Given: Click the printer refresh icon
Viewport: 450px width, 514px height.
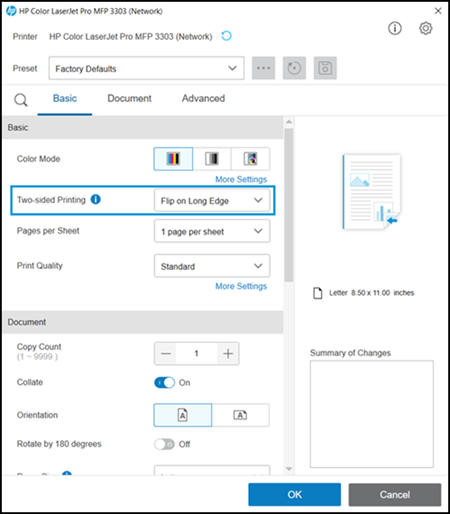Looking at the screenshot, I should point(226,36).
